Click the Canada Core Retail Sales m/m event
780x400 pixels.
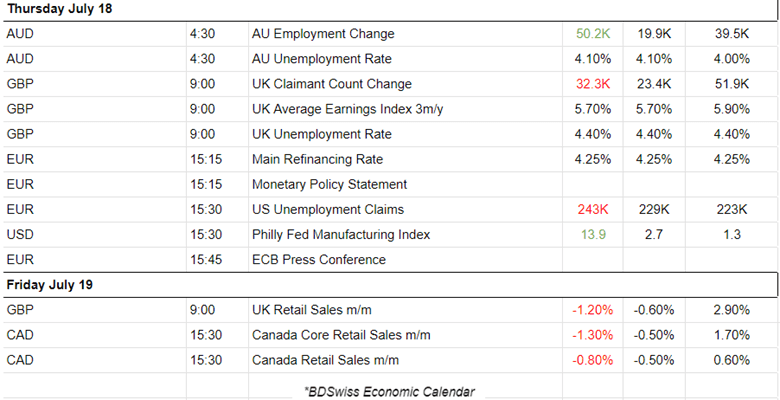click(x=339, y=335)
